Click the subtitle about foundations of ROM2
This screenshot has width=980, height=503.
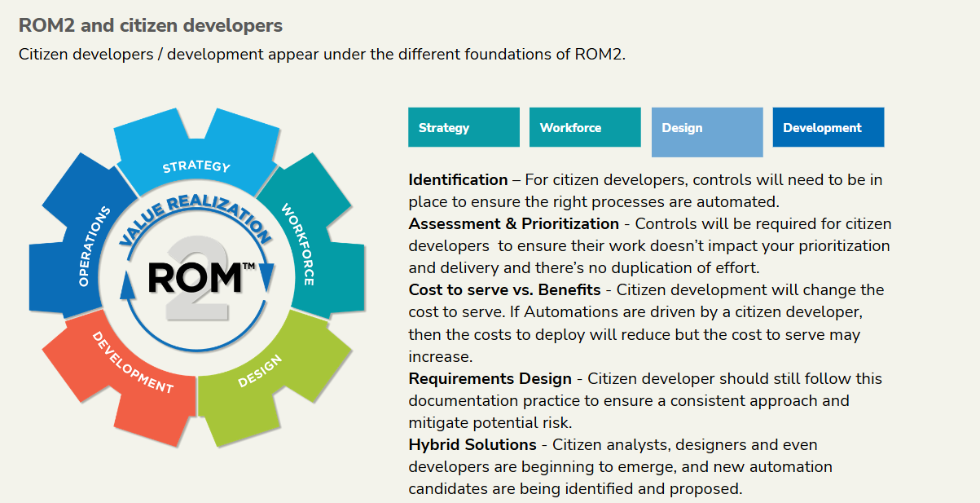pos(322,55)
